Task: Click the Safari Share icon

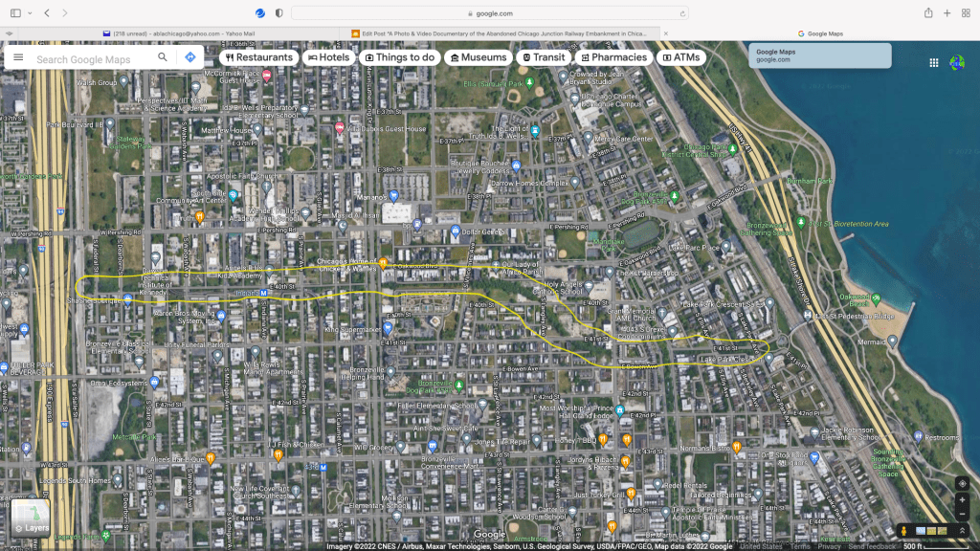Action: (x=928, y=13)
